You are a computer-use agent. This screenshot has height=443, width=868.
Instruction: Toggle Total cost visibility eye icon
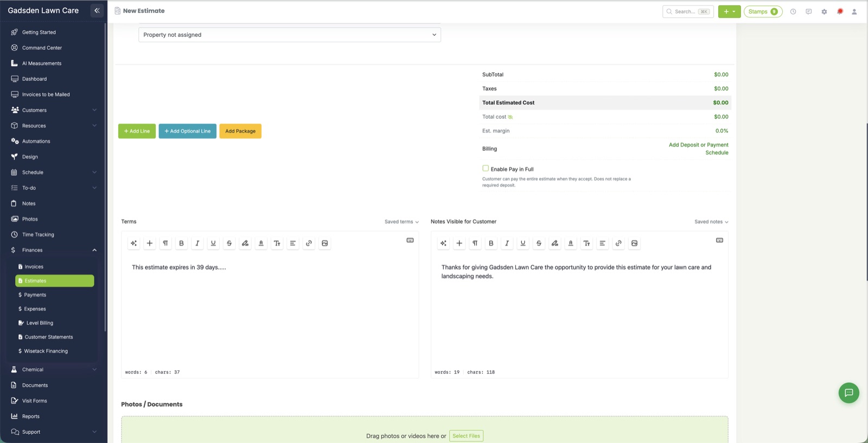pyautogui.click(x=510, y=117)
